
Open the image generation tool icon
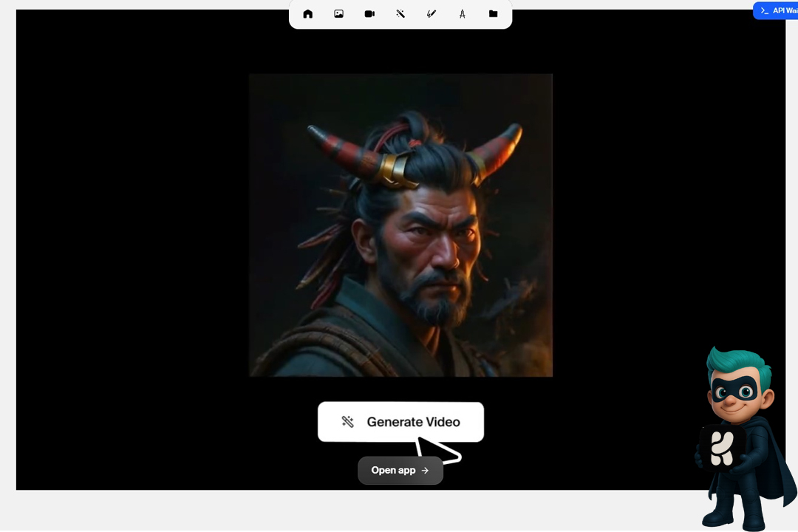(338, 14)
